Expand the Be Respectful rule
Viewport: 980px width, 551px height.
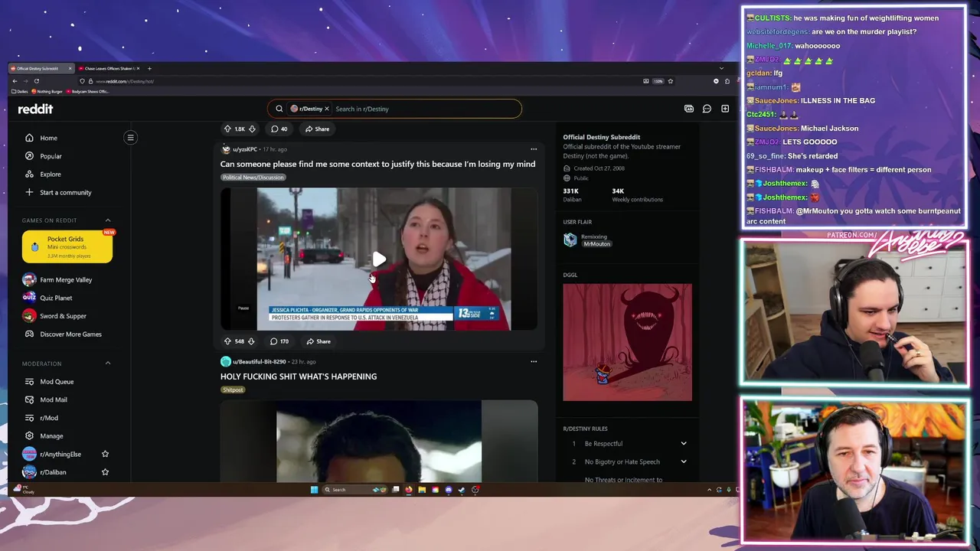coord(684,444)
